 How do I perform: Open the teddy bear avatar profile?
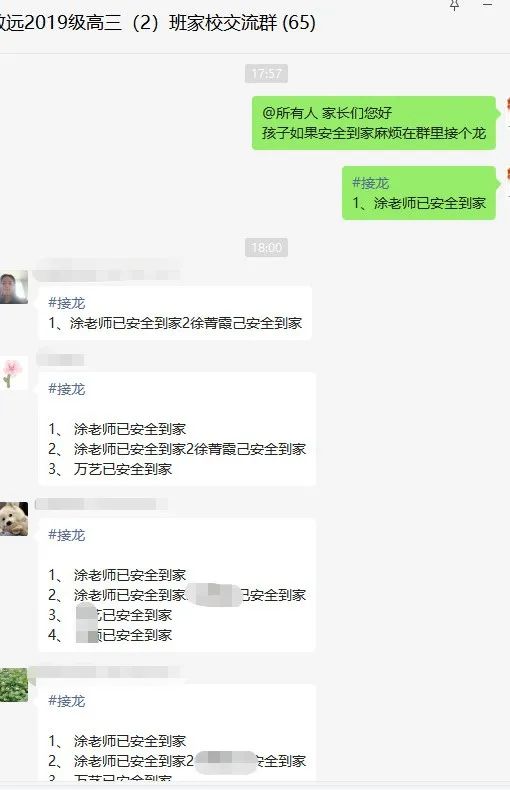(x=14, y=518)
